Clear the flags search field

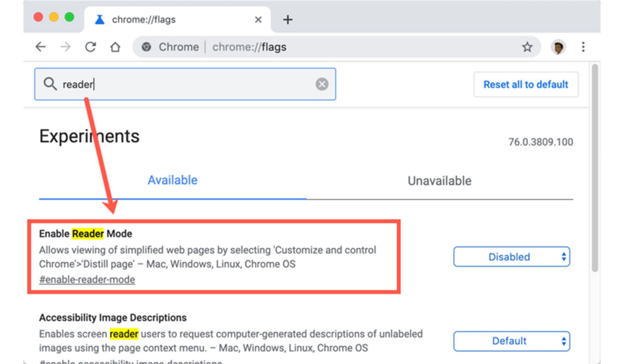pyautogui.click(x=322, y=84)
